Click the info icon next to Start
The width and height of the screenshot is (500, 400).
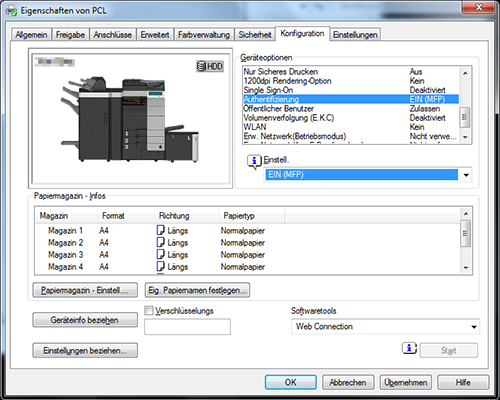(409, 348)
